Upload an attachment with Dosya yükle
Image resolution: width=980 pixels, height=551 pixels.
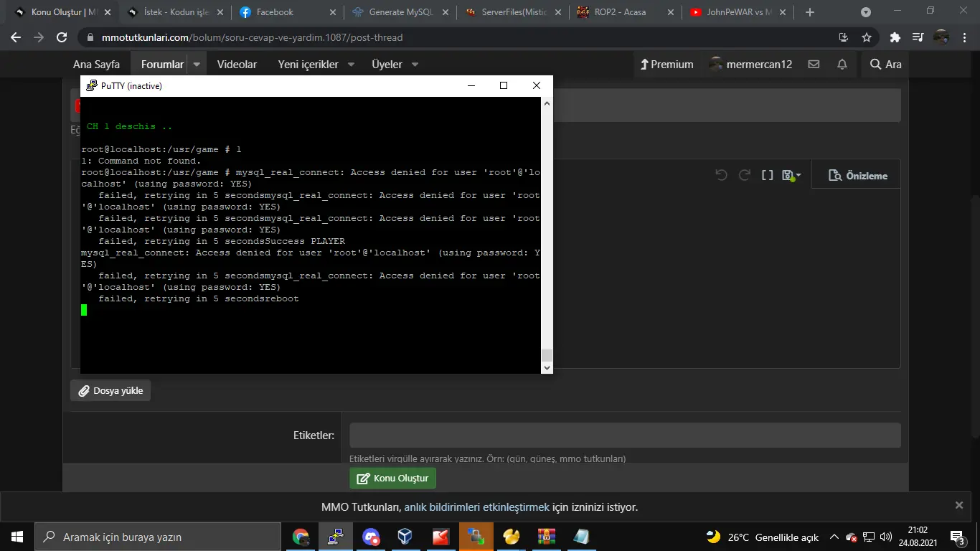click(x=110, y=390)
